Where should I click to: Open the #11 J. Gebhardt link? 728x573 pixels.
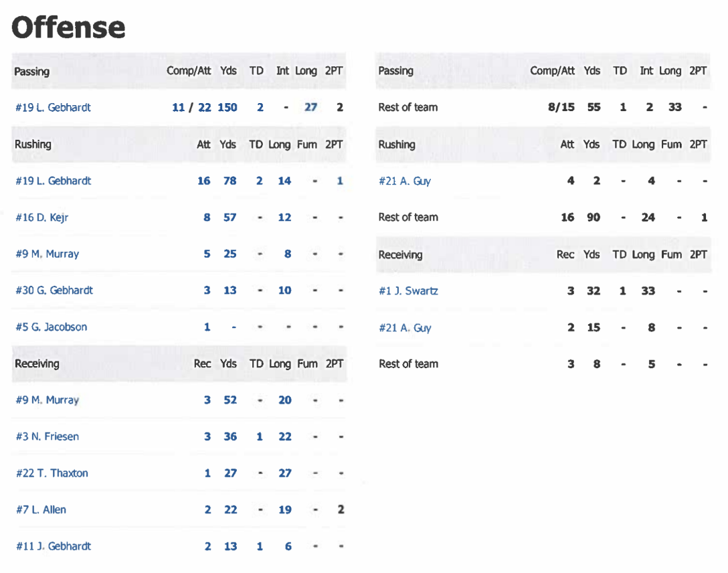[x=53, y=546]
